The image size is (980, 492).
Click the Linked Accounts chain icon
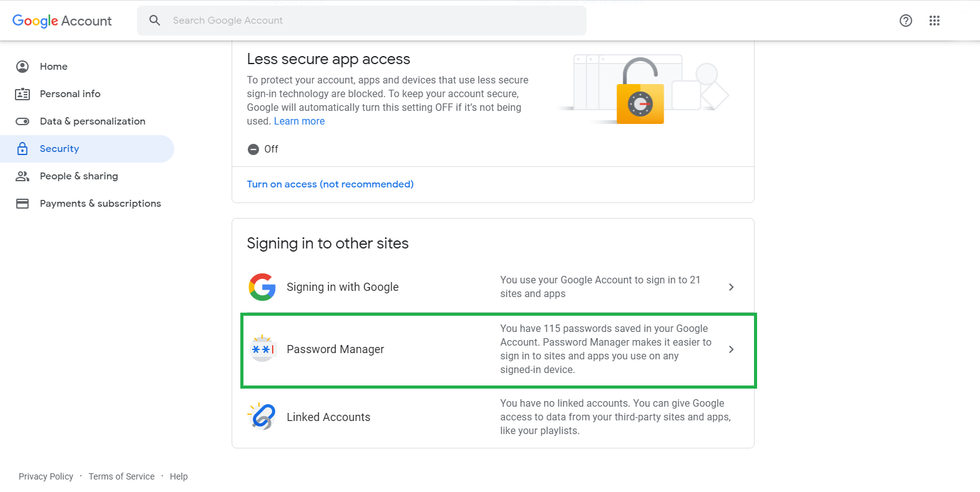tap(262, 417)
